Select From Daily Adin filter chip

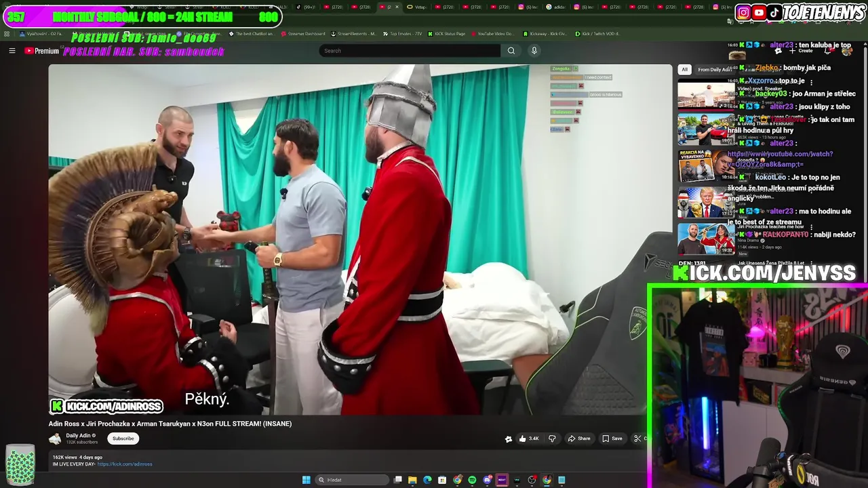coord(715,69)
